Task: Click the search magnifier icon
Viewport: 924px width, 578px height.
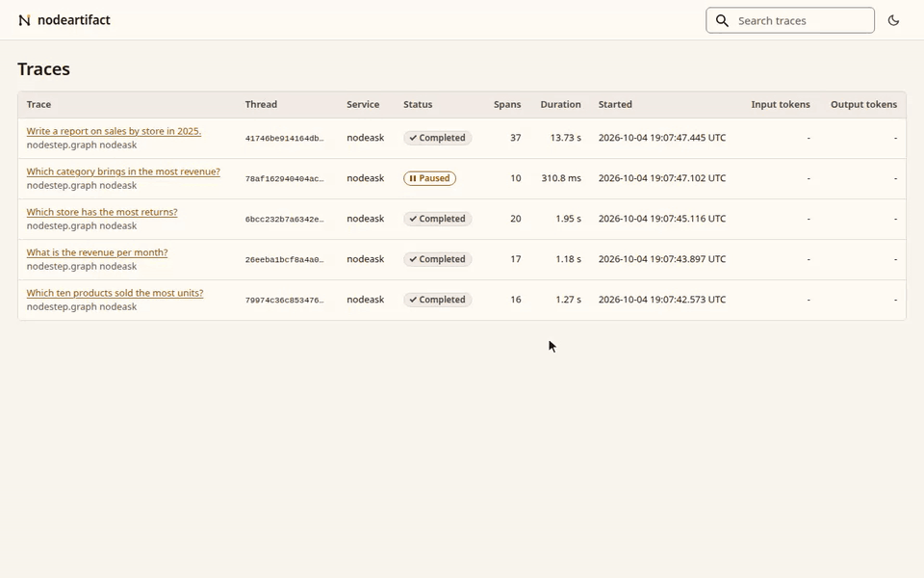Action: (722, 20)
